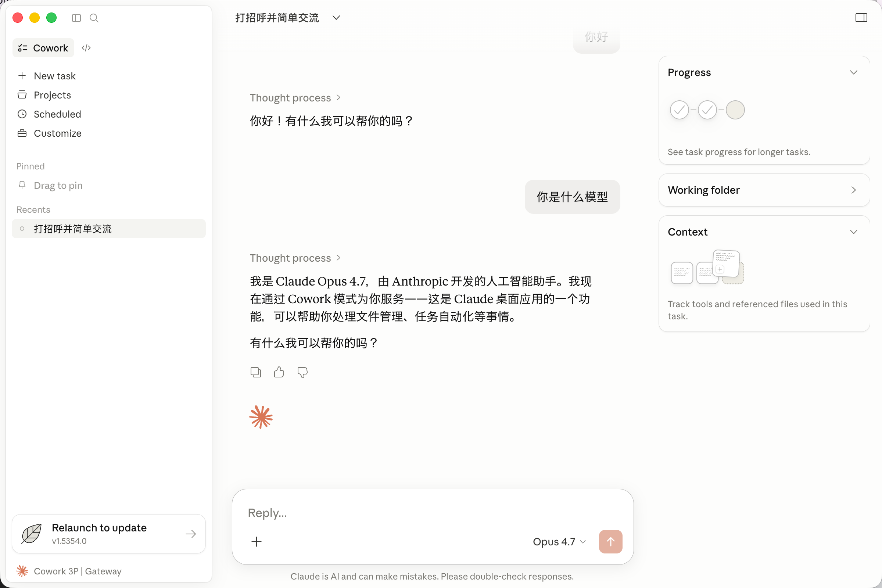882x588 pixels.
Task: Toggle the left sidebar icon
Action: pyautogui.click(x=76, y=18)
